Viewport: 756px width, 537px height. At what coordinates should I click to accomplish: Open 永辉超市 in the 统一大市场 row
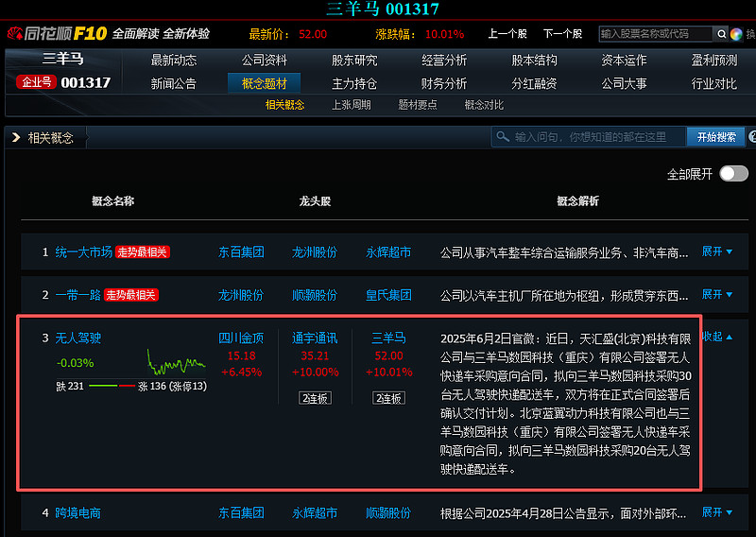click(x=388, y=251)
